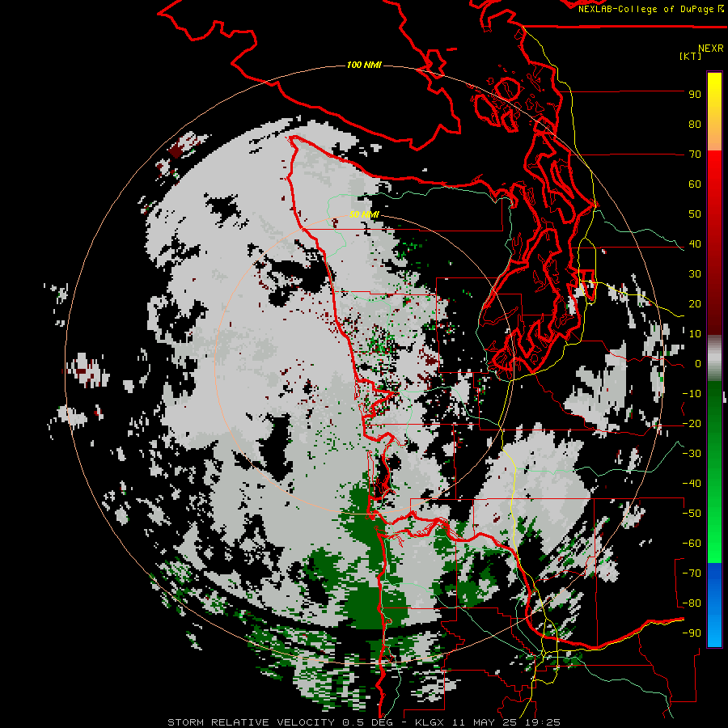Click the '-50' value on velocity scale
The image size is (728, 728).
click(x=692, y=514)
